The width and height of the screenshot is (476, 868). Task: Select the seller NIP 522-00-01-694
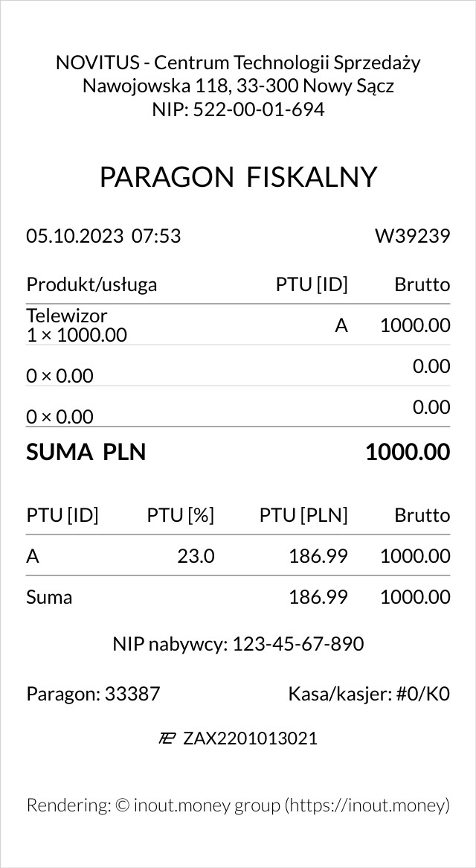pos(238,110)
